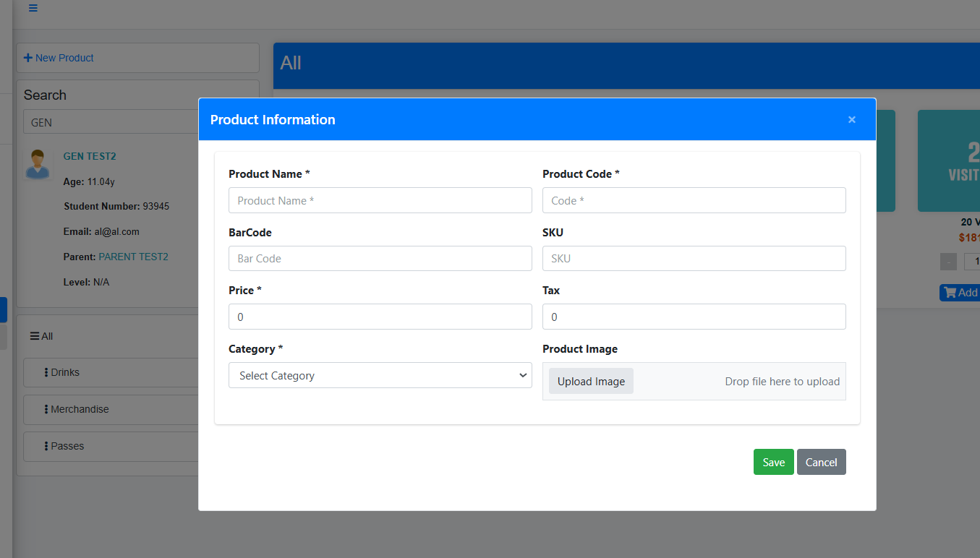Close the Product Information dialog with X
Image resolution: width=980 pixels, height=558 pixels.
[852, 119]
